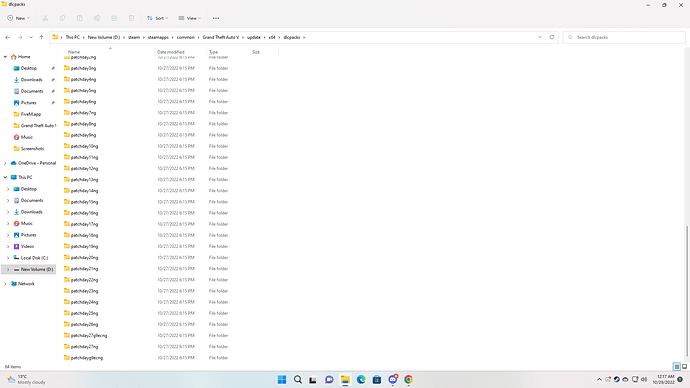This screenshot has width=690, height=388.
Task: Open Google Chrome from taskbar
Action: (408, 380)
